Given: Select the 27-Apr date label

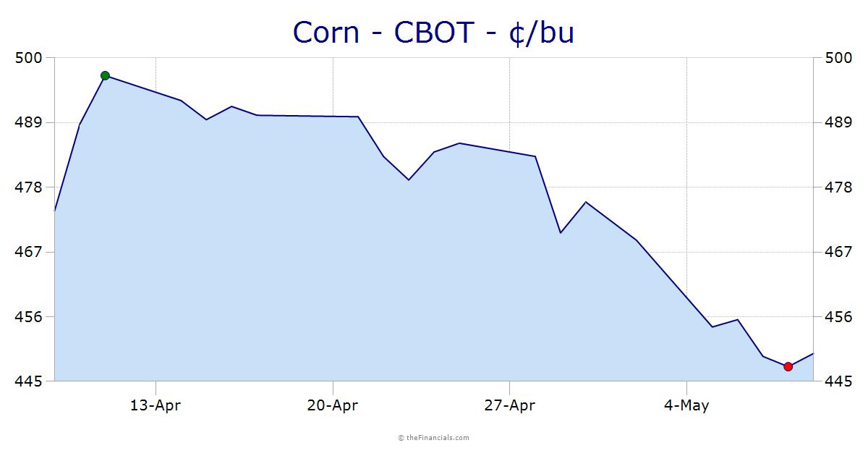Looking at the screenshot, I should (510, 405).
